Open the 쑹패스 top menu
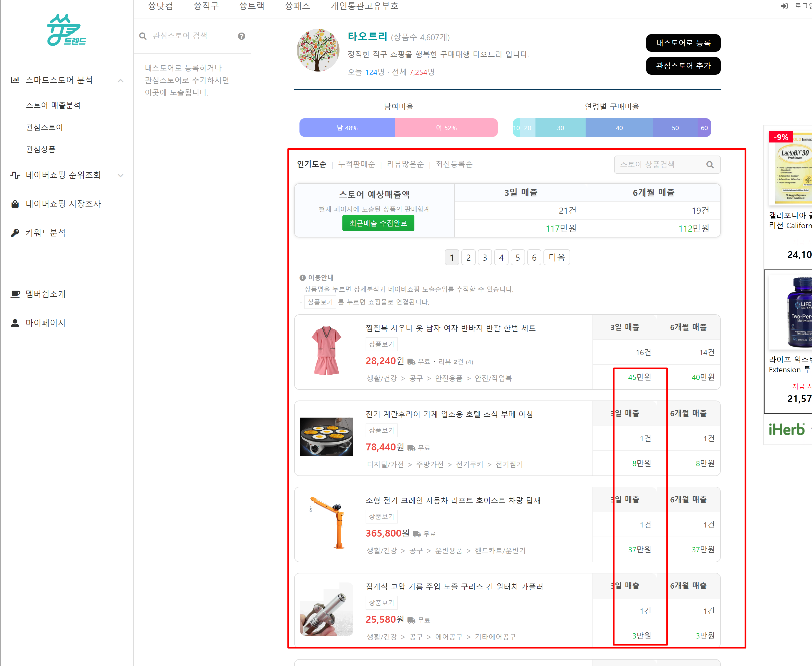812x666 pixels. pos(297,6)
